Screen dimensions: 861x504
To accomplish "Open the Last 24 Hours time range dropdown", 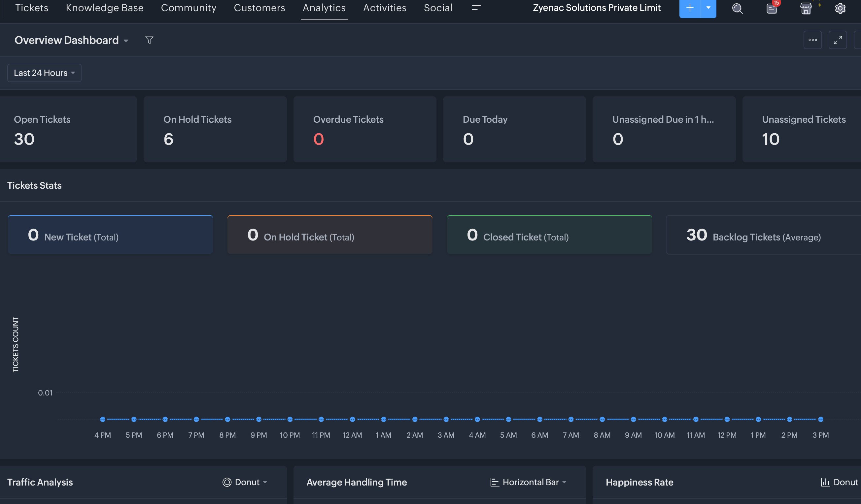I will click(45, 73).
